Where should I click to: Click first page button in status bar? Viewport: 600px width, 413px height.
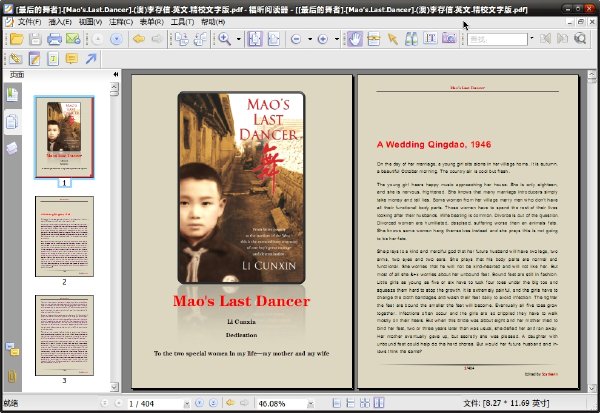[x=104, y=403]
